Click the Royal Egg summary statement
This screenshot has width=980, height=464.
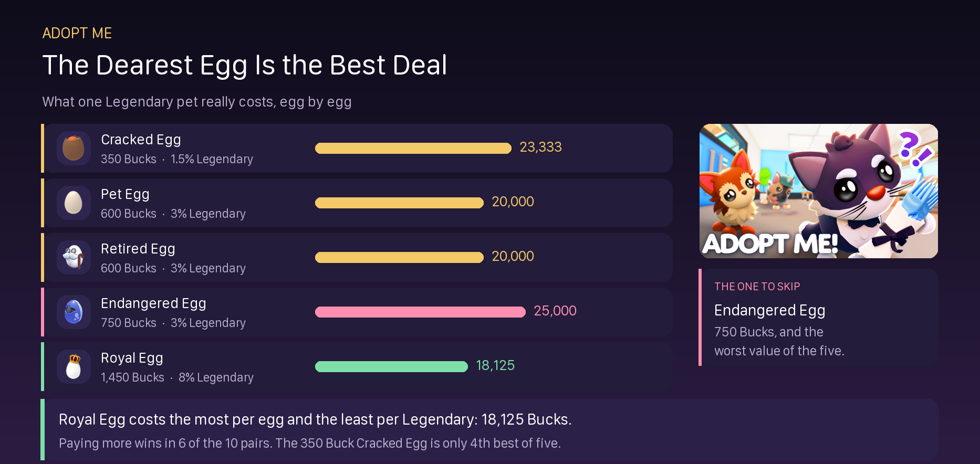(315, 419)
